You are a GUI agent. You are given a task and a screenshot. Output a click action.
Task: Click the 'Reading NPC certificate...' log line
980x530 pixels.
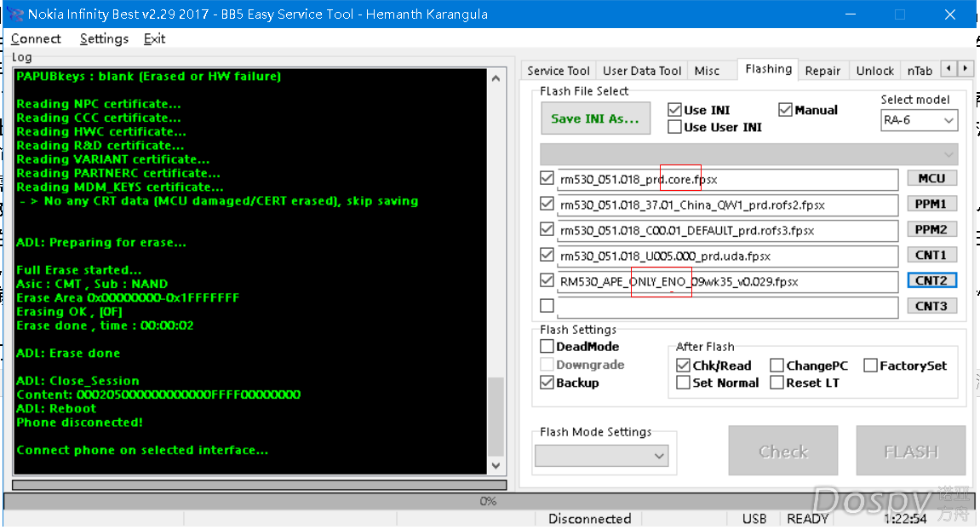point(98,104)
